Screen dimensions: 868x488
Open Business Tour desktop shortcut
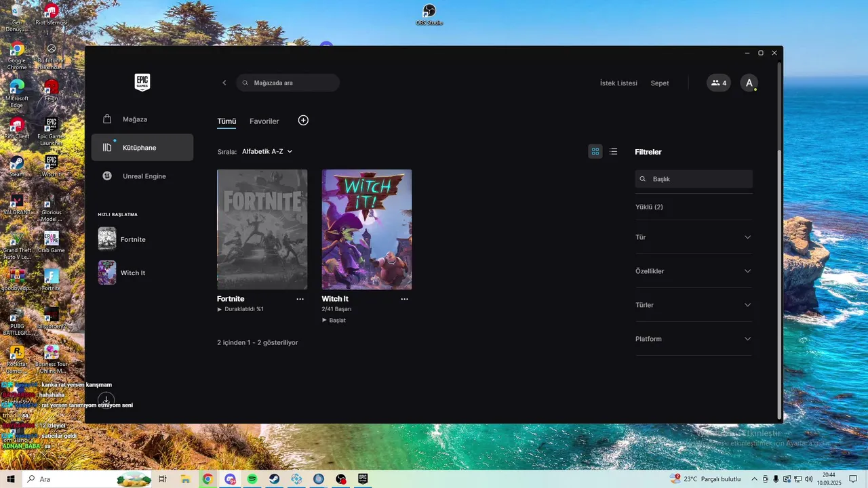tap(52, 360)
